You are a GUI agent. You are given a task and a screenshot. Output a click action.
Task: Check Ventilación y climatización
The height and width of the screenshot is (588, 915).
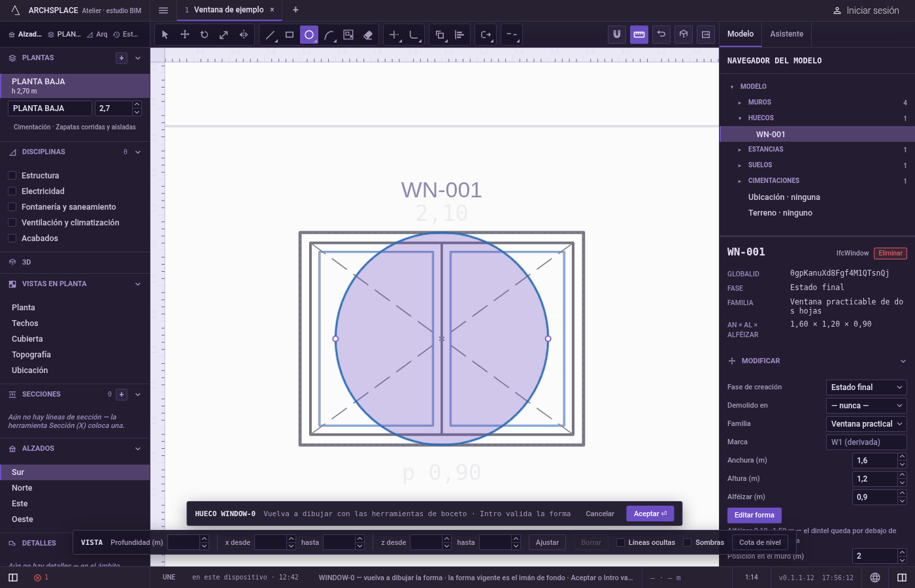(x=12, y=223)
